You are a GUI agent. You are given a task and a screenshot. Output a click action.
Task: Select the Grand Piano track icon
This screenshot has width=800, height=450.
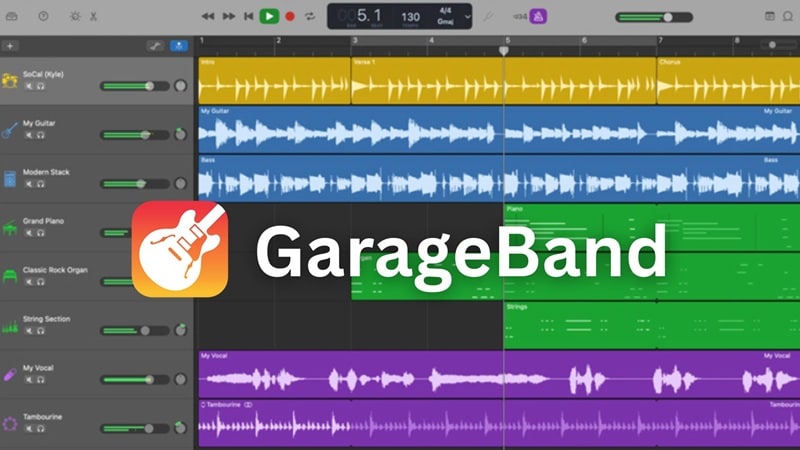10,228
